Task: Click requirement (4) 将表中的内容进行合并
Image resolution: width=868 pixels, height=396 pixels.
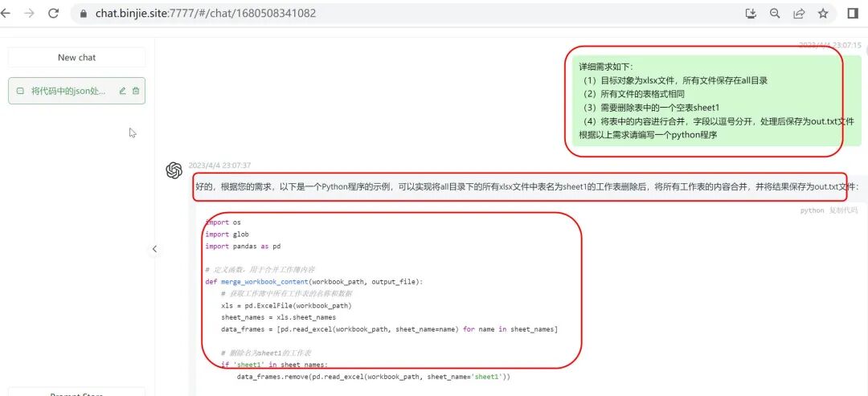Action: [x=717, y=121]
